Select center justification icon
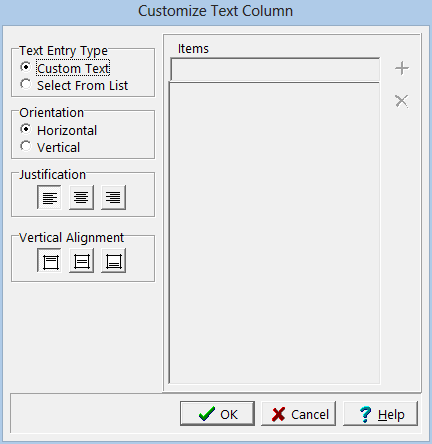The width and height of the screenshot is (432, 444). [81, 197]
